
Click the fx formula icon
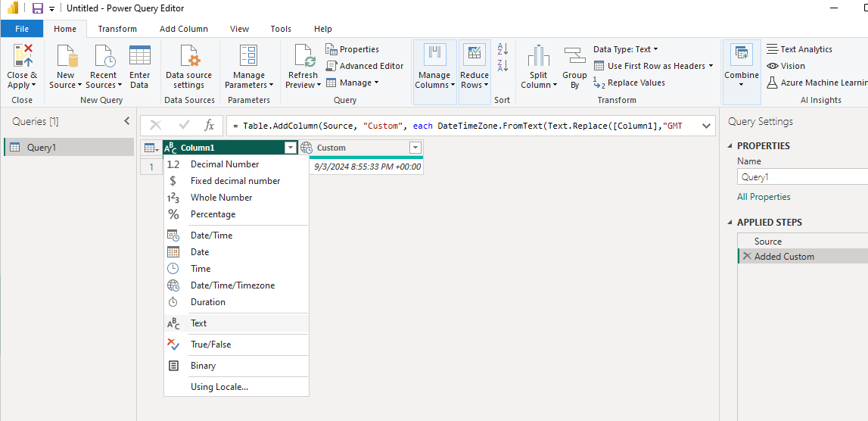[x=210, y=126]
